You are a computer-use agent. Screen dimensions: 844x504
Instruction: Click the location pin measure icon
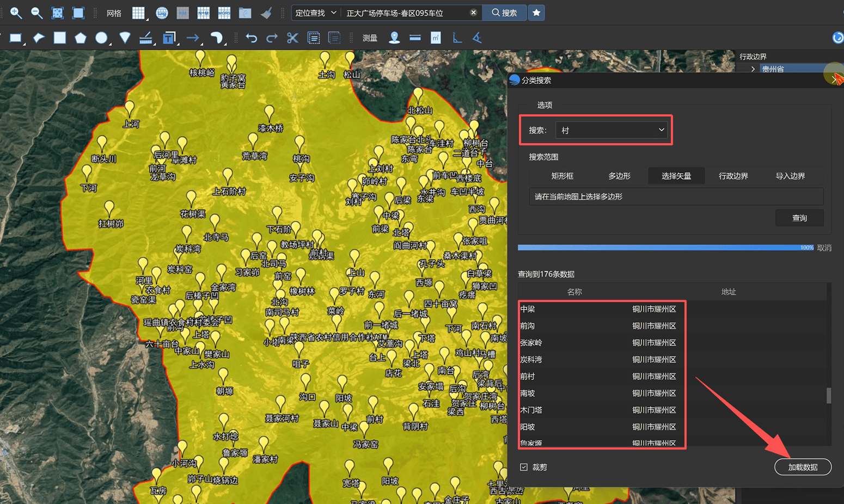click(x=394, y=38)
